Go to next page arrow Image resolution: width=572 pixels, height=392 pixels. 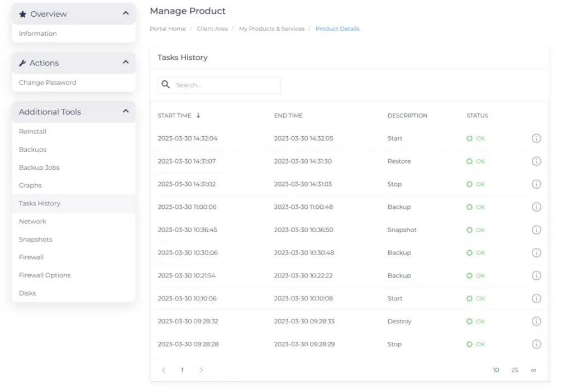[201, 370]
